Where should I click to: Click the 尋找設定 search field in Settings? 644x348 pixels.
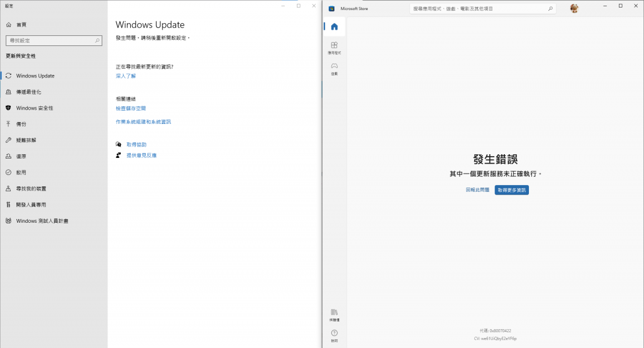coord(54,40)
